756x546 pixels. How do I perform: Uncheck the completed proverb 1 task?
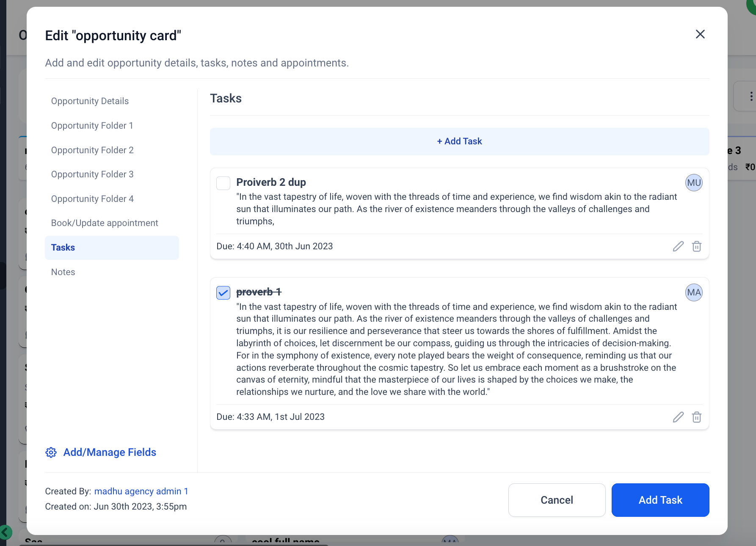223,293
